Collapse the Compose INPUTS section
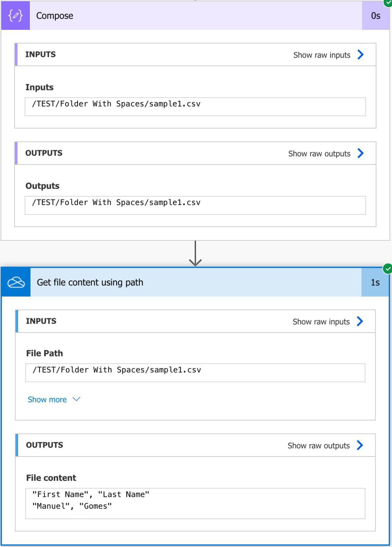The height and width of the screenshot is (547, 392). point(41,54)
